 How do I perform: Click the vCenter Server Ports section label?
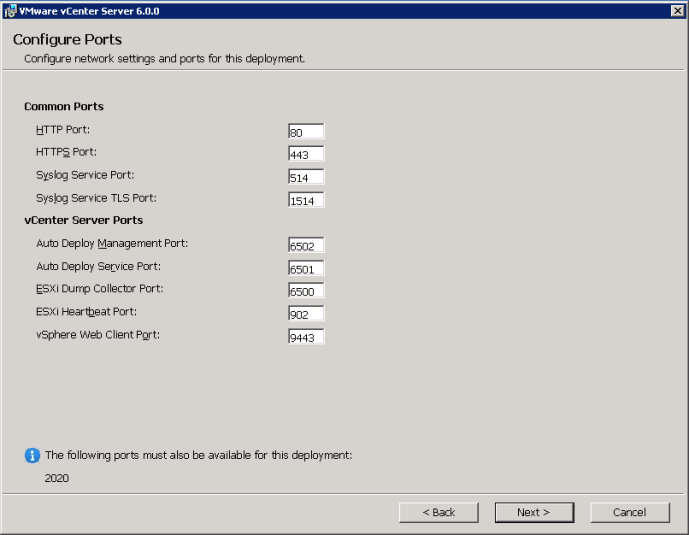tap(83, 220)
